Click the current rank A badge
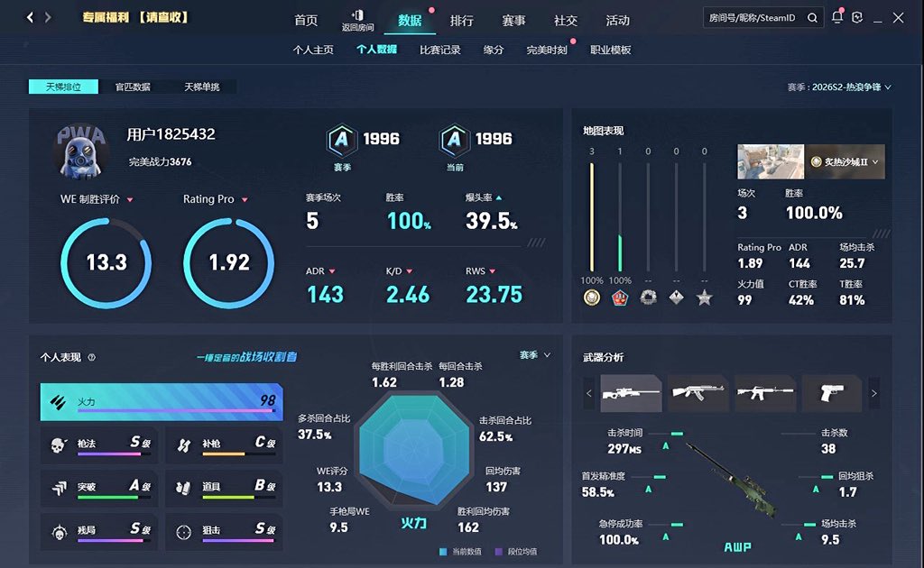Viewport: 924px width, 568px height. 454,140
